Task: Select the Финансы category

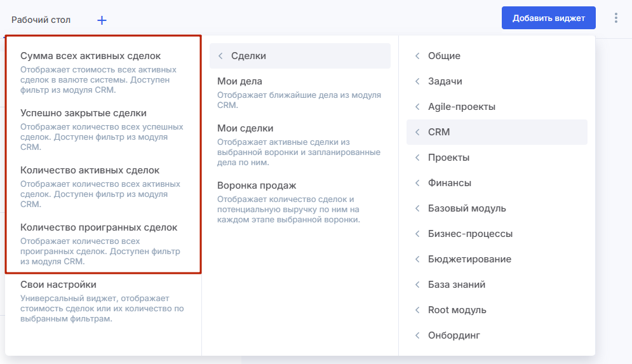Action: (x=497, y=182)
